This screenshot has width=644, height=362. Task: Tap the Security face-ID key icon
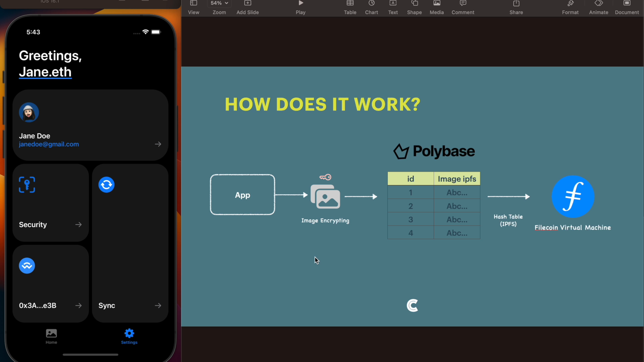(x=27, y=185)
